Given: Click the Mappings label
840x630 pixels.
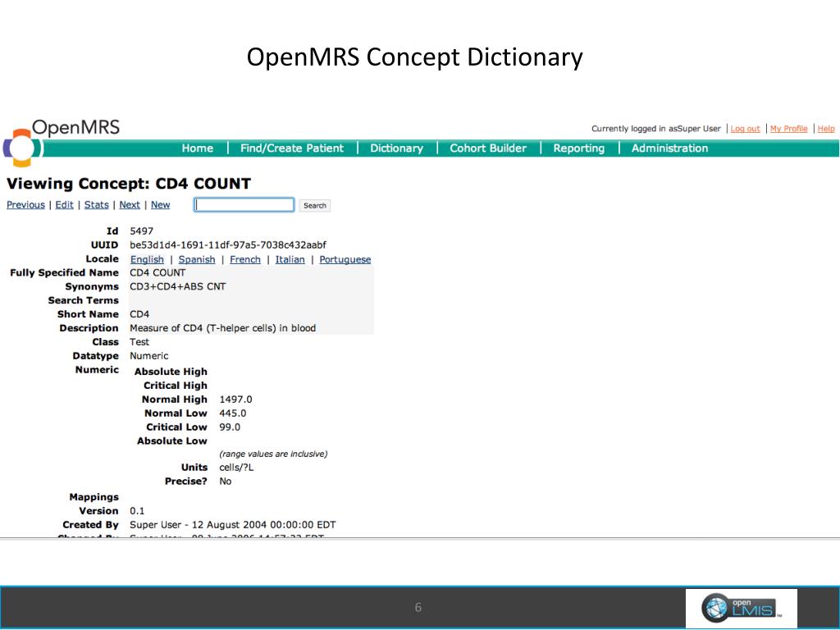Looking at the screenshot, I should pyautogui.click(x=94, y=497).
